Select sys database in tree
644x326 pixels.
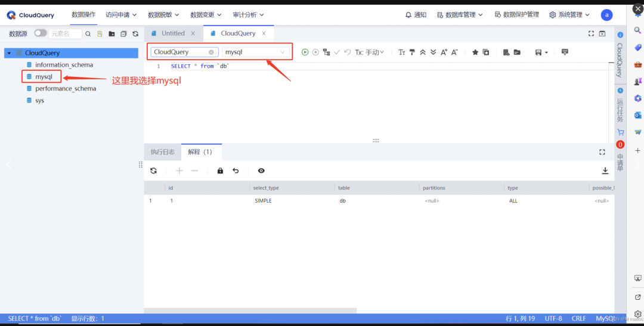(40, 101)
